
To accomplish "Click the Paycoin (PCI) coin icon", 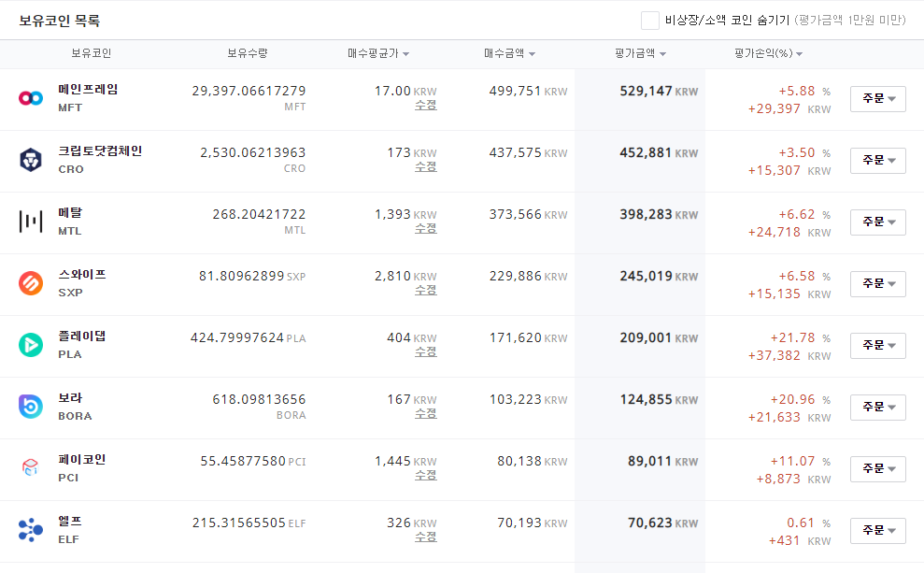I will click(x=31, y=468).
